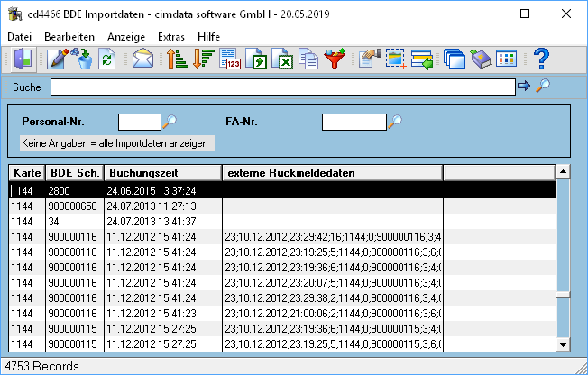This screenshot has height=375, width=588.
Task: Click the magnifier next to Personal-Nr. field
Action: tap(170, 122)
